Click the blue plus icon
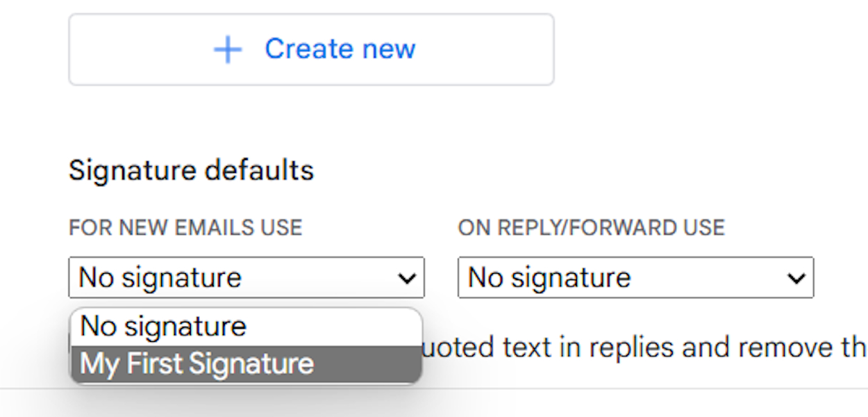The width and height of the screenshot is (868, 417). point(227,50)
